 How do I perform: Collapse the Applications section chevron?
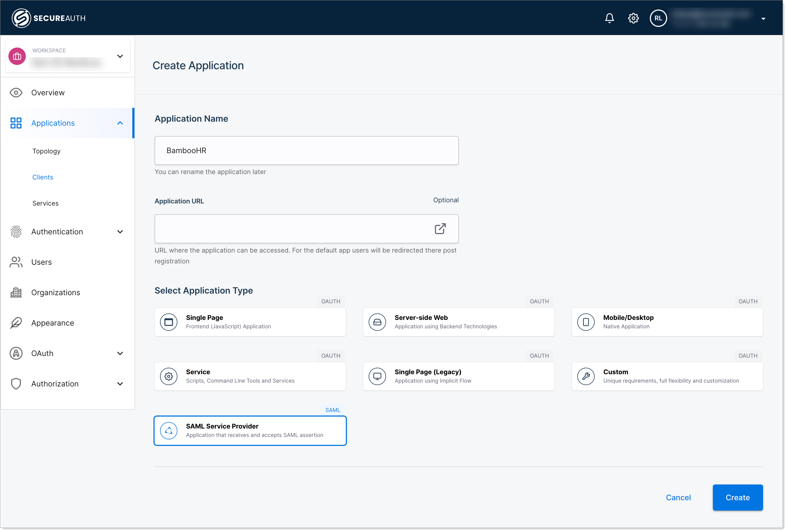(x=120, y=123)
